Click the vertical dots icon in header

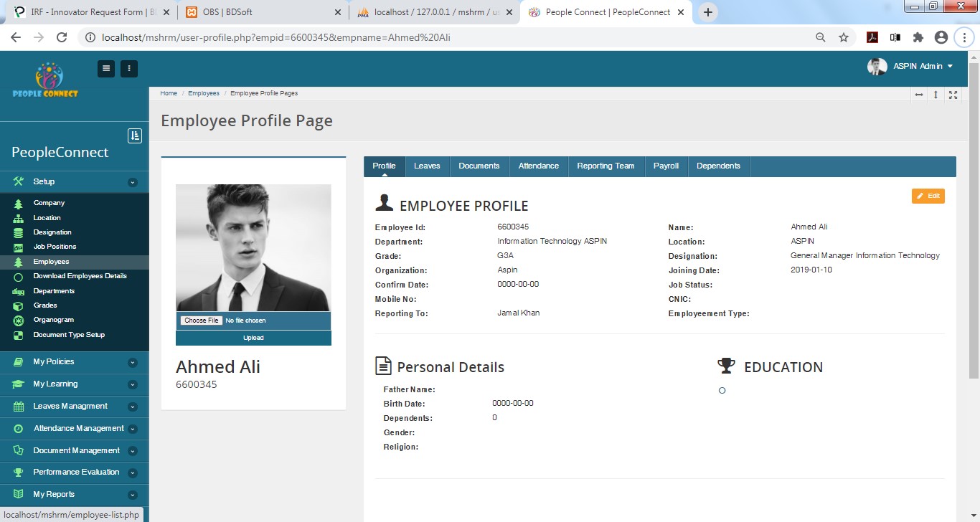[129, 69]
